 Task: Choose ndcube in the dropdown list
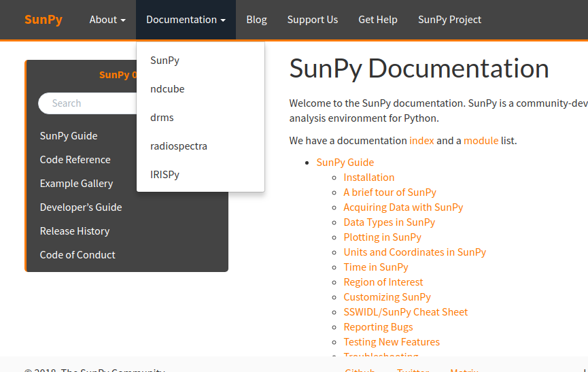point(167,89)
